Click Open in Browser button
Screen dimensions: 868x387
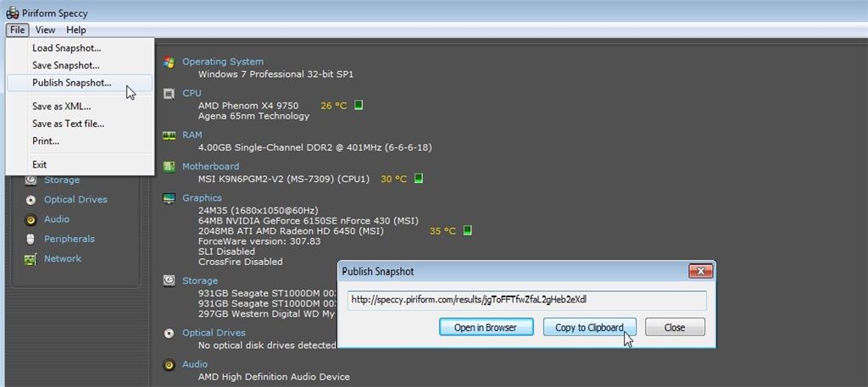click(486, 327)
